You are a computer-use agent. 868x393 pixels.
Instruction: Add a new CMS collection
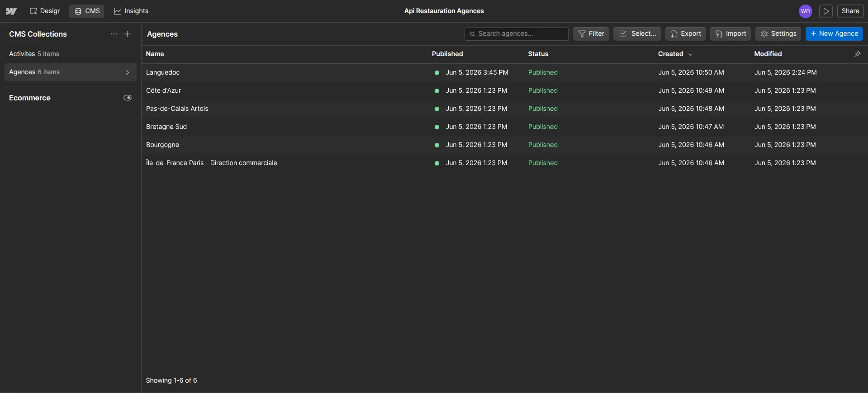tap(128, 34)
